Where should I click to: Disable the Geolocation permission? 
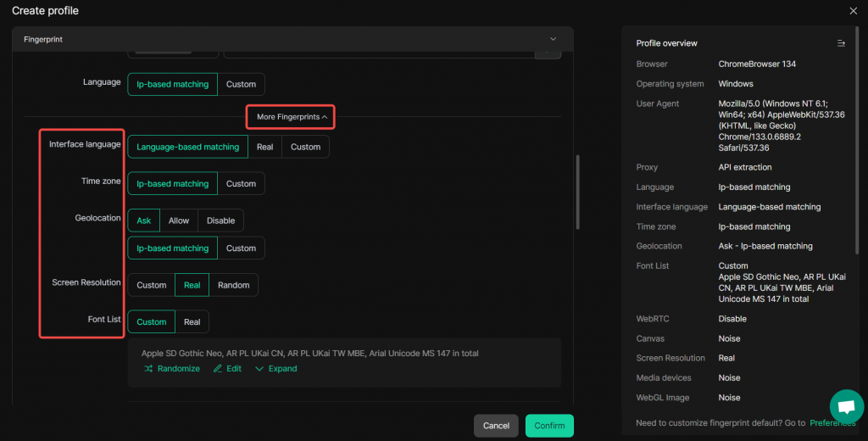(x=220, y=220)
